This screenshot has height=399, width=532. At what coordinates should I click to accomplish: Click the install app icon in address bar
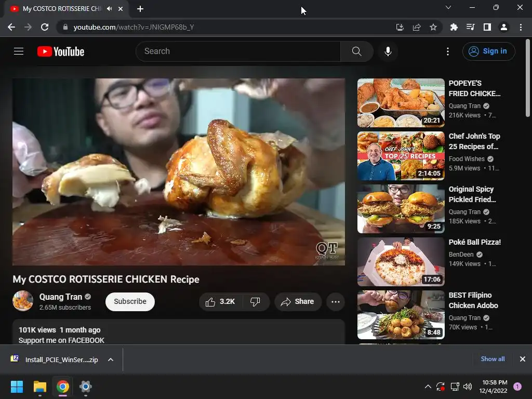click(x=400, y=27)
